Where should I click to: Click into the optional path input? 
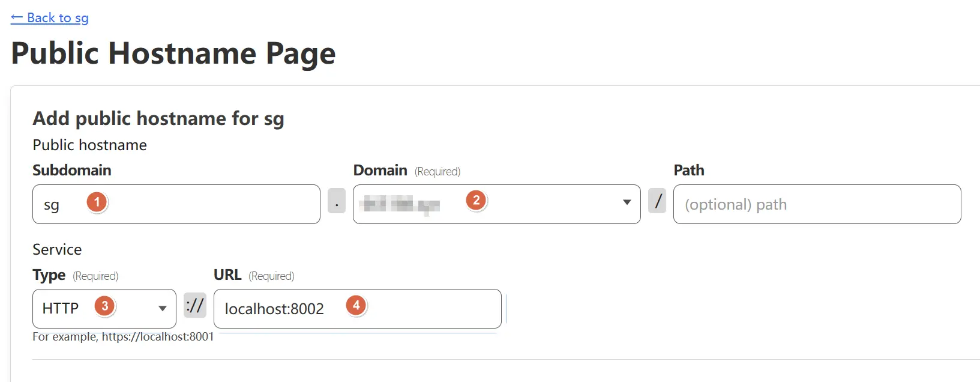pos(817,204)
